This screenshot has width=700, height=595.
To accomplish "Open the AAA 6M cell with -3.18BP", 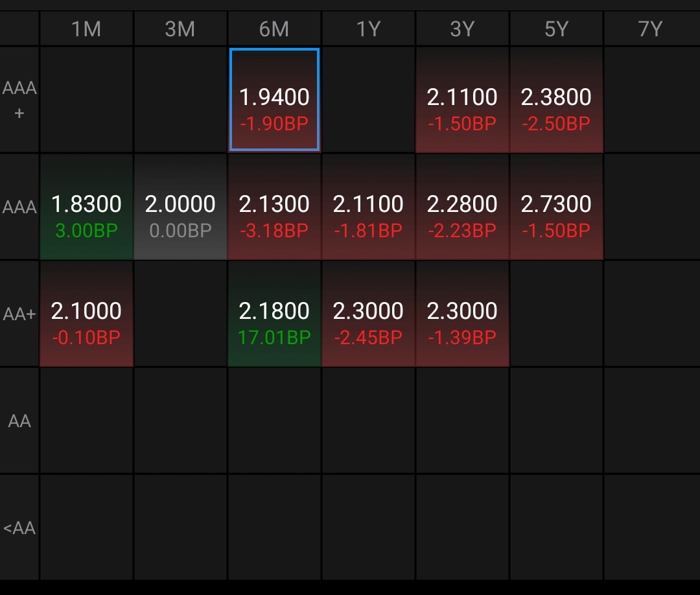I will point(274,207).
